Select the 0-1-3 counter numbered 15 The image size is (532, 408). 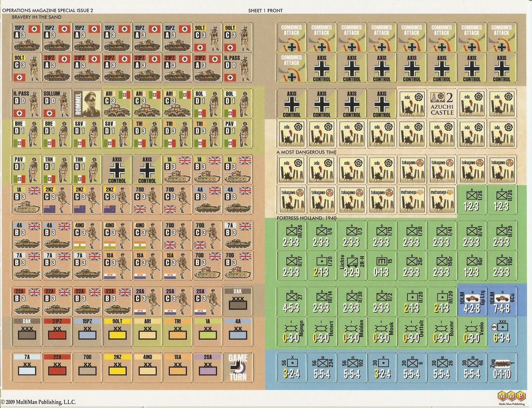pyautogui.click(x=381, y=266)
